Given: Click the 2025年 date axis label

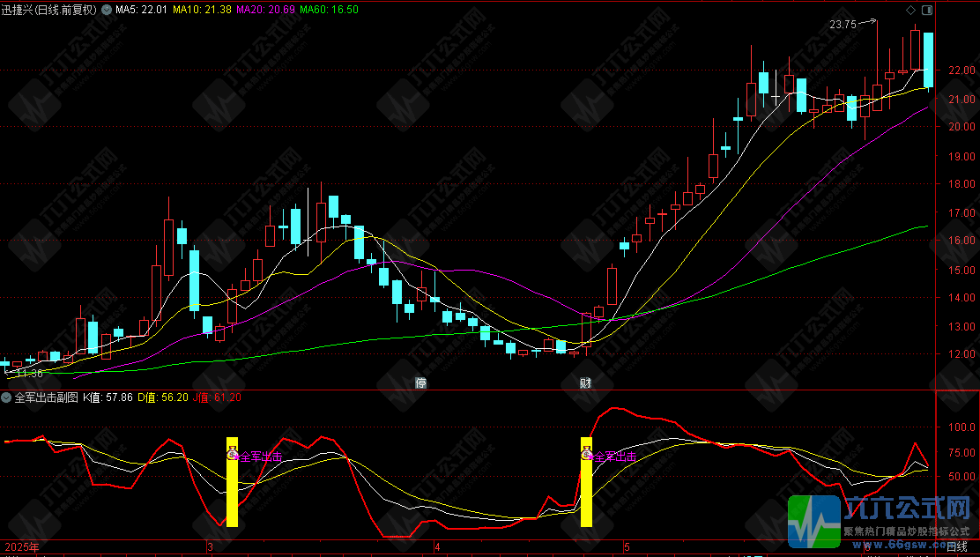Looking at the screenshot, I should pos(20,547).
